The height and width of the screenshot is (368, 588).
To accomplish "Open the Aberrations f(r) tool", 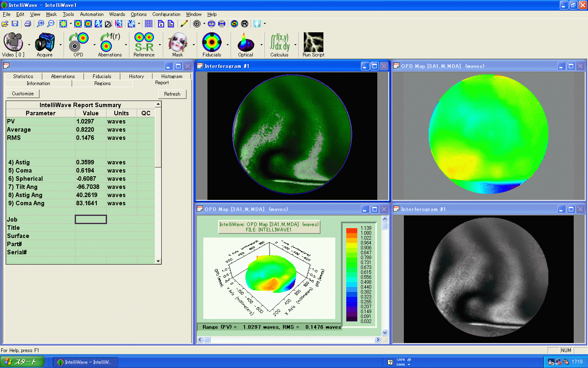I will [110, 42].
